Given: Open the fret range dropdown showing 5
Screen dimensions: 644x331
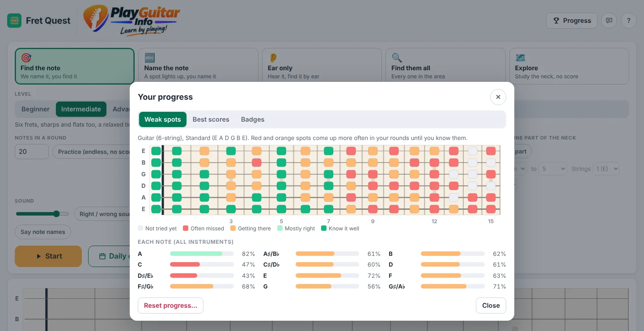Looking at the screenshot, I should [553, 169].
